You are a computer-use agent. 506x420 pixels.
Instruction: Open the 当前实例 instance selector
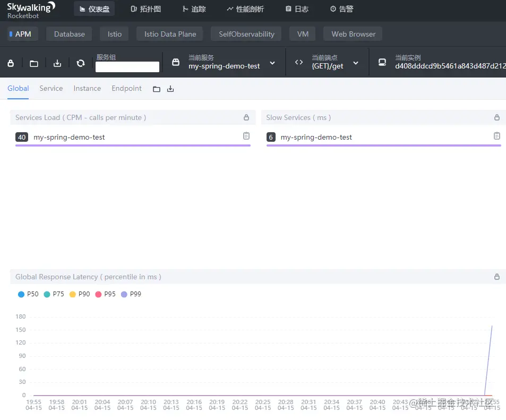pos(450,62)
